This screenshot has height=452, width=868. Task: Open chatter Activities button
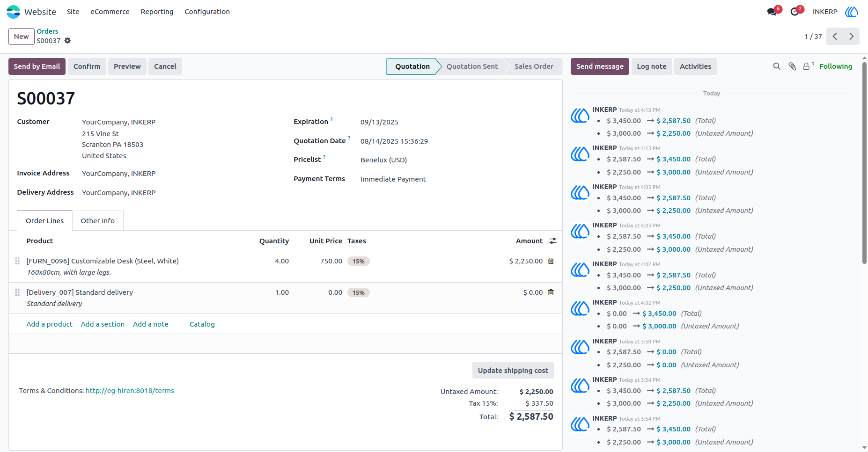pos(695,66)
